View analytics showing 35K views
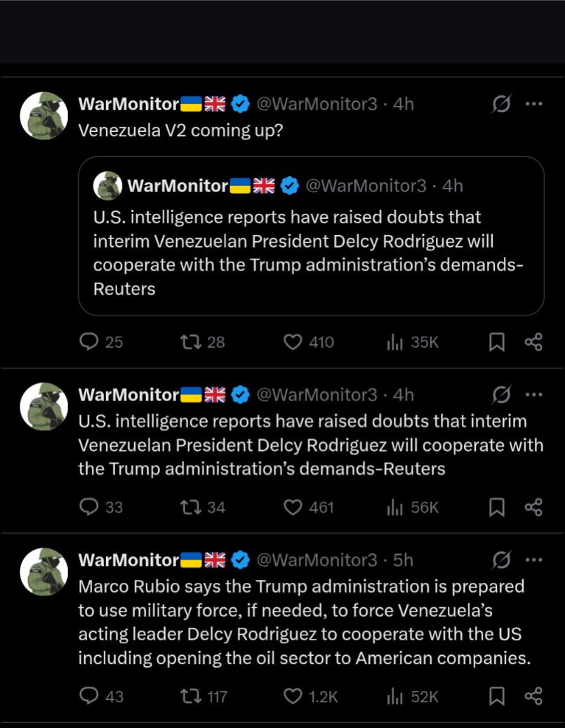Screen dimensions: 565x728 tap(395, 342)
